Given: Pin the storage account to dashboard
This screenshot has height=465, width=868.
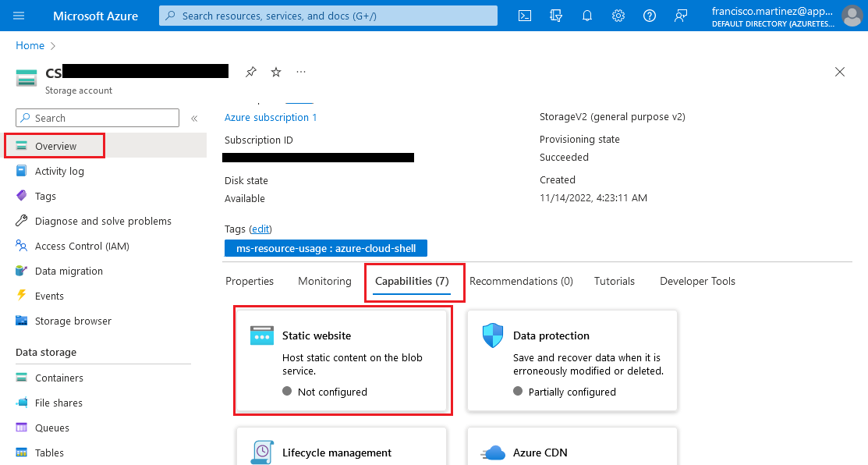Looking at the screenshot, I should point(250,72).
